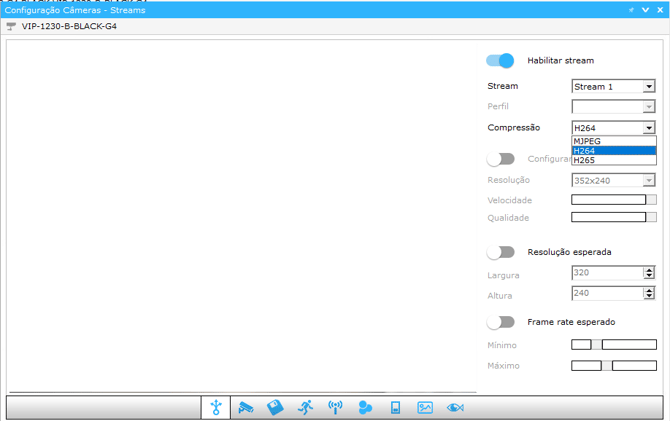This screenshot has height=421, width=670.
Task: Choose H265 from compression list
Action: 613,160
